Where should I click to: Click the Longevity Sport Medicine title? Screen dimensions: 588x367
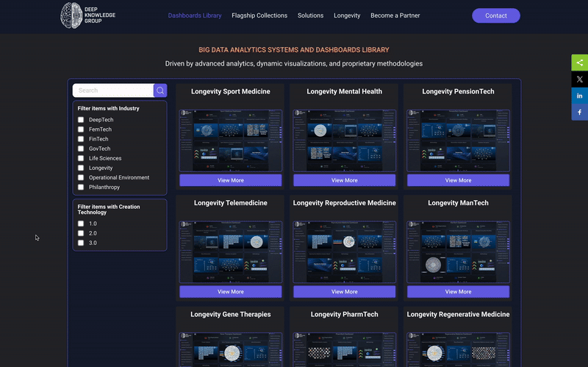pyautogui.click(x=231, y=91)
